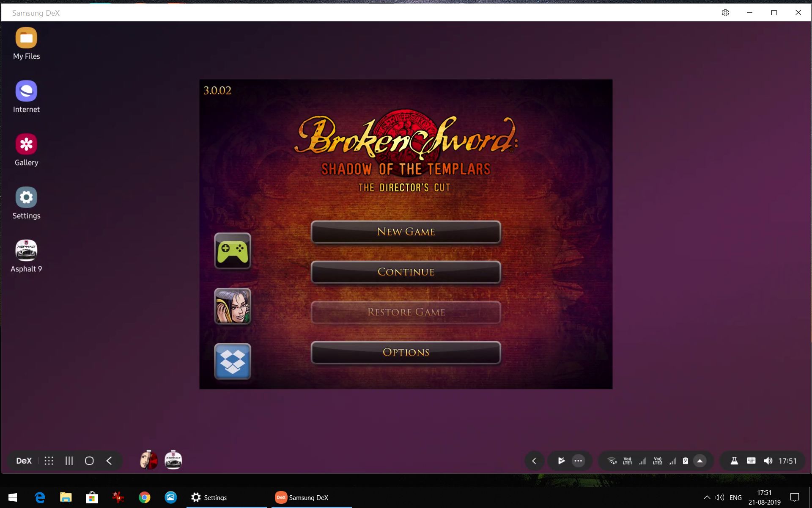Switch to Broken Sword running app in DeX taskbar
This screenshot has width=812, height=508.
click(x=149, y=460)
